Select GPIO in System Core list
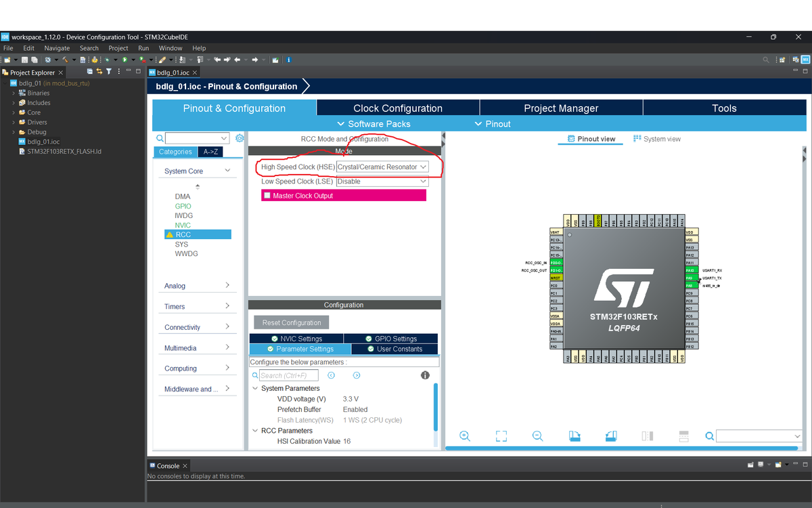The width and height of the screenshot is (812, 508). click(183, 206)
